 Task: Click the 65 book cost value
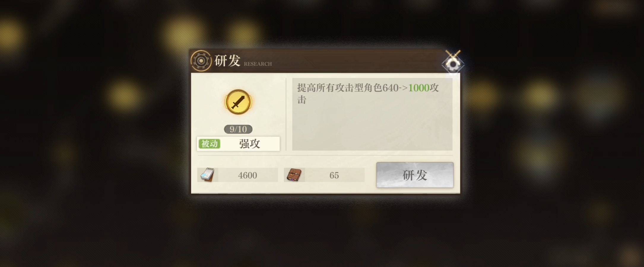pos(334,175)
